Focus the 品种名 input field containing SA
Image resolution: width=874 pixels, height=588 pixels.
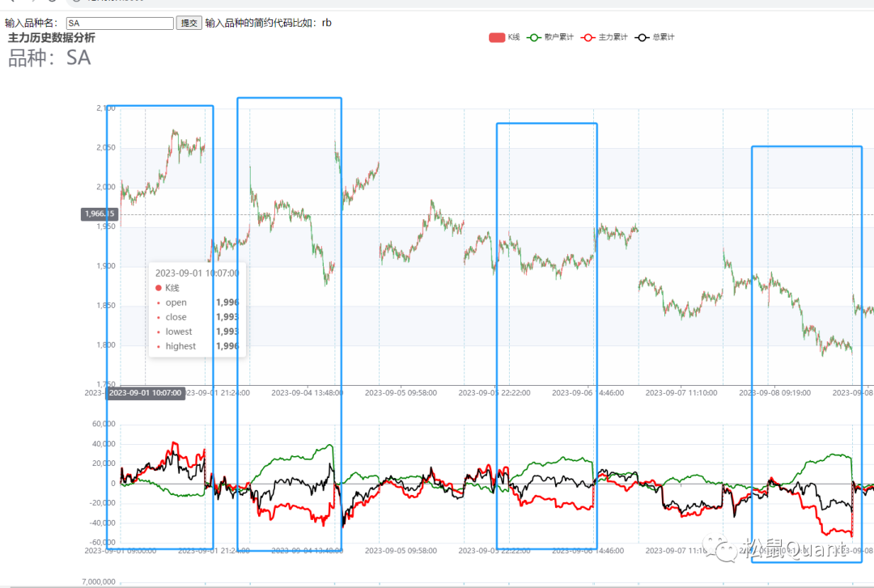click(x=119, y=23)
